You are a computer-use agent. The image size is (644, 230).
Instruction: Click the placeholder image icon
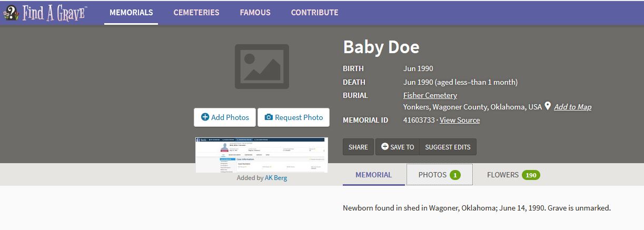pos(262,66)
